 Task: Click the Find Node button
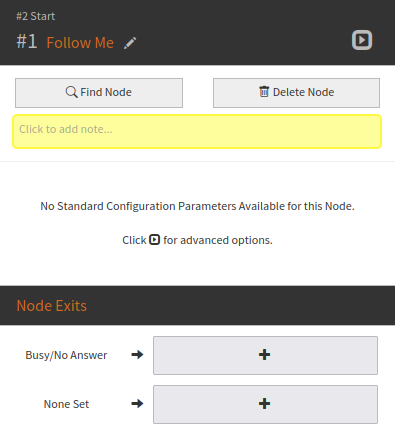pyautogui.click(x=99, y=93)
